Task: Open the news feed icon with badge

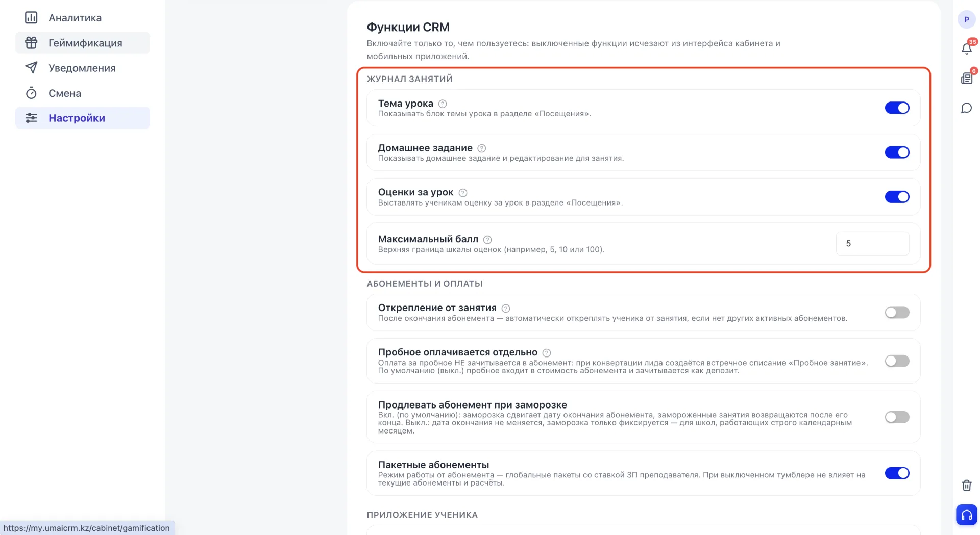Action: pos(966,78)
